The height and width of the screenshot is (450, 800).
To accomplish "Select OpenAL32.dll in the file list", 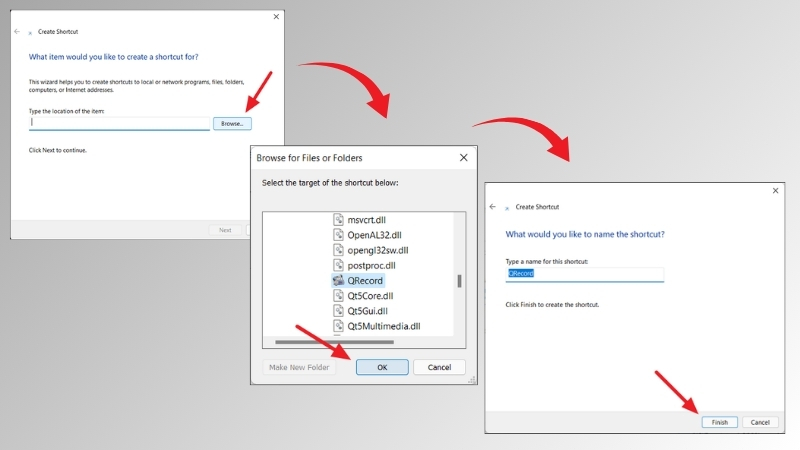I will pyautogui.click(x=374, y=235).
